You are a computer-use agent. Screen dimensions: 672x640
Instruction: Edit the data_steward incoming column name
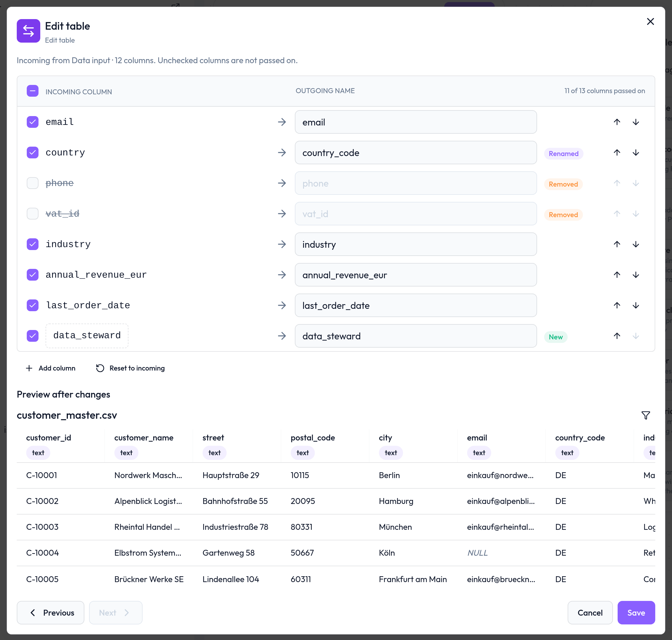click(x=87, y=336)
